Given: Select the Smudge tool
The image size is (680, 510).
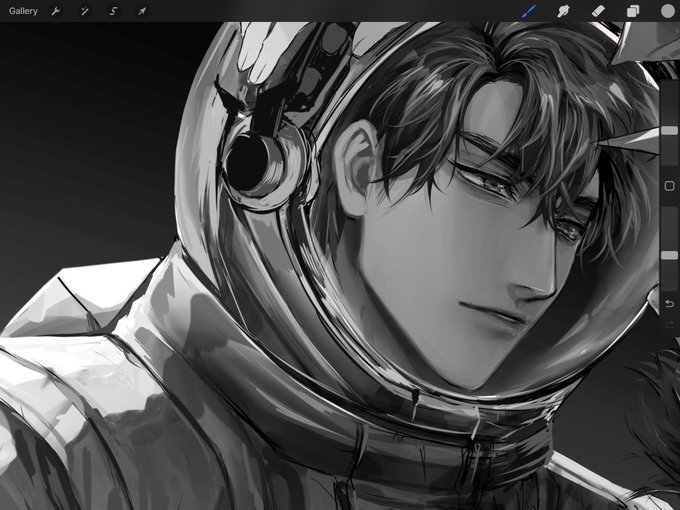Looking at the screenshot, I should pos(563,11).
